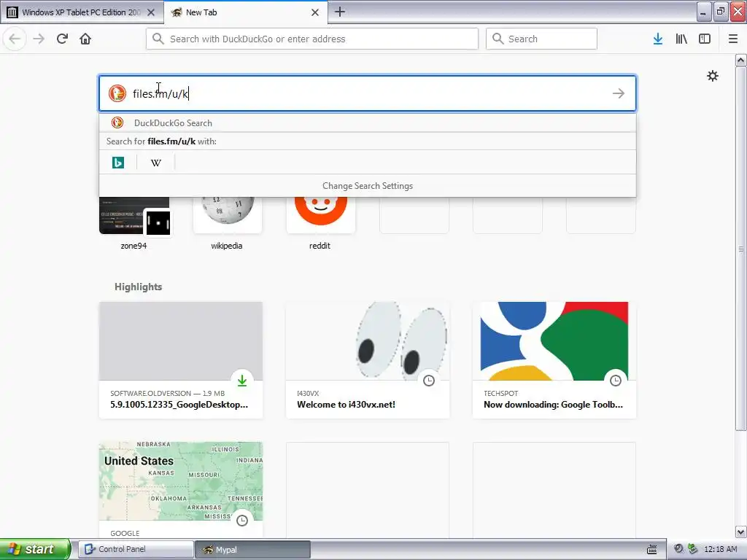Focus the address bar field
This screenshot has height=560, width=747.
(312, 39)
